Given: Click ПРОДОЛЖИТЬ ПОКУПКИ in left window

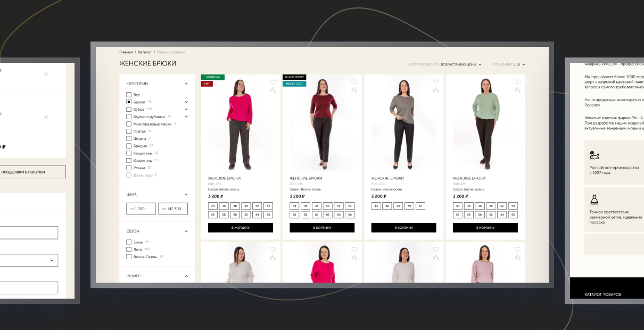Looking at the screenshot, I should click(x=33, y=172).
